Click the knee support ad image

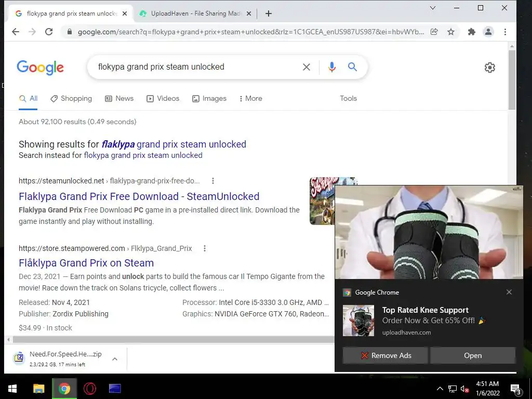[429, 232]
